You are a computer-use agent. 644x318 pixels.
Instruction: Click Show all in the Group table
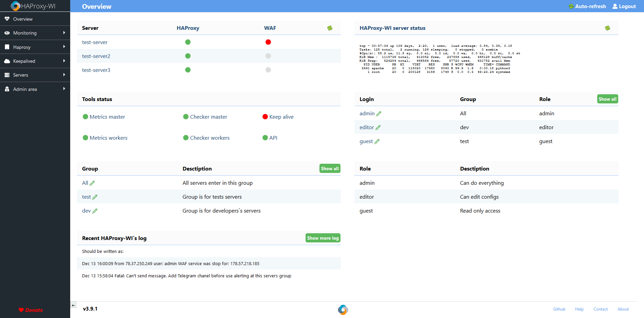pos(330,168)
